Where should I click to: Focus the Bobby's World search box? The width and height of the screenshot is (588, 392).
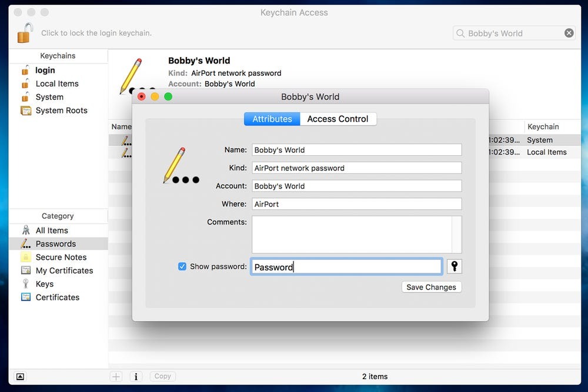pos(514,33)
